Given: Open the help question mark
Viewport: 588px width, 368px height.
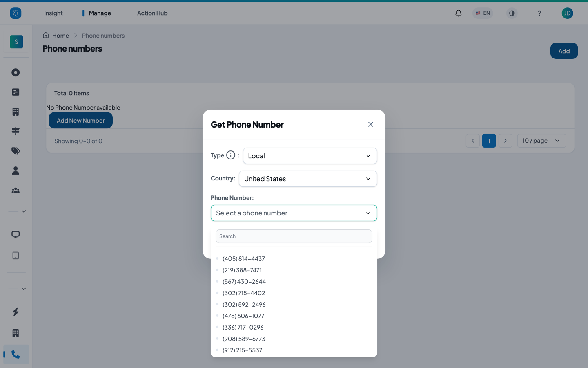Looking at the screenshot, I should (x=539, y=13).
